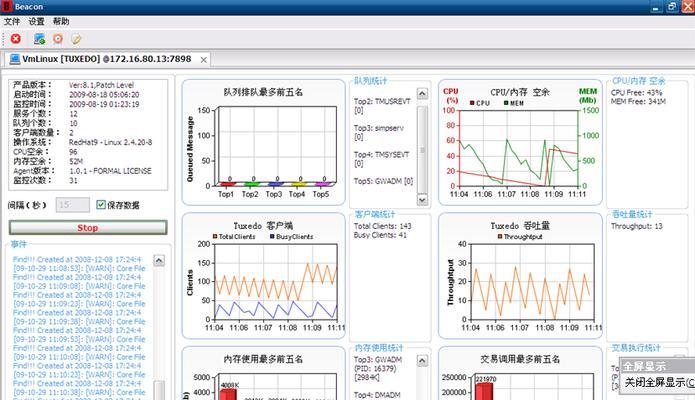Screen dimensions: 695x400
Task: Click the Total Clients legend swatch
Action: (x=215, y=236)
